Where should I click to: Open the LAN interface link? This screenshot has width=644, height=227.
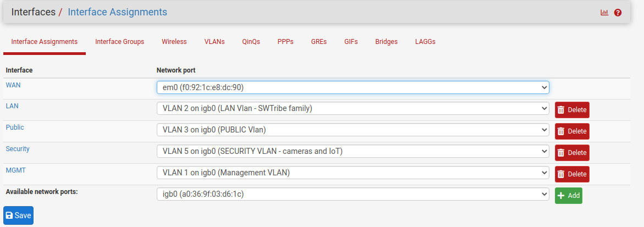(x=12, y=106)
